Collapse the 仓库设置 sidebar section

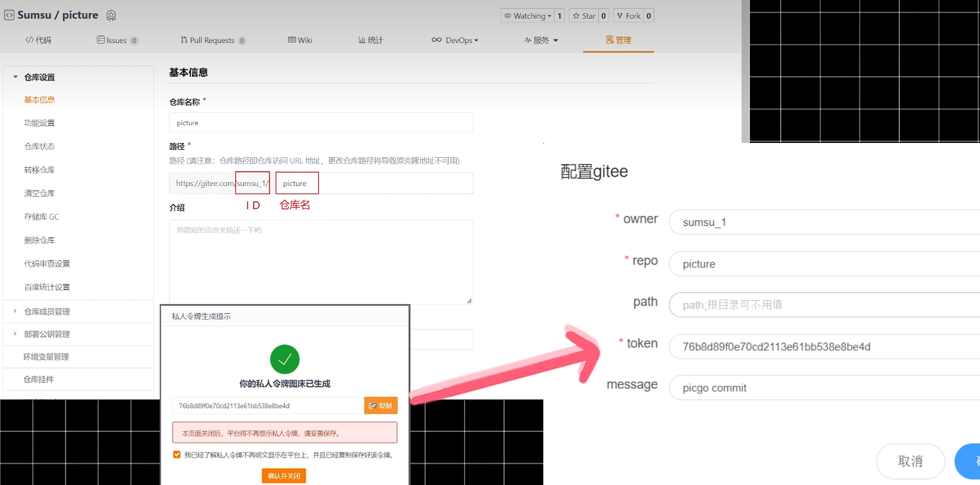click(16, 77)
